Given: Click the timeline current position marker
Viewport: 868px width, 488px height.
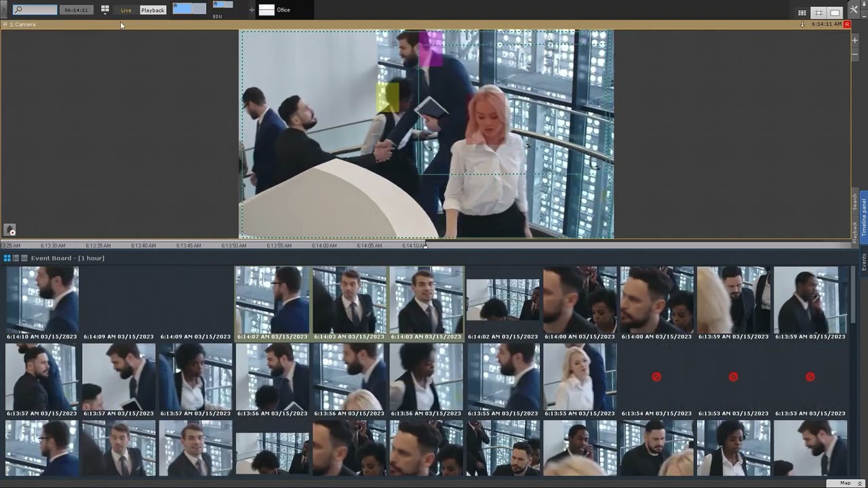Looking at the screenshot, I should (426, 245).
